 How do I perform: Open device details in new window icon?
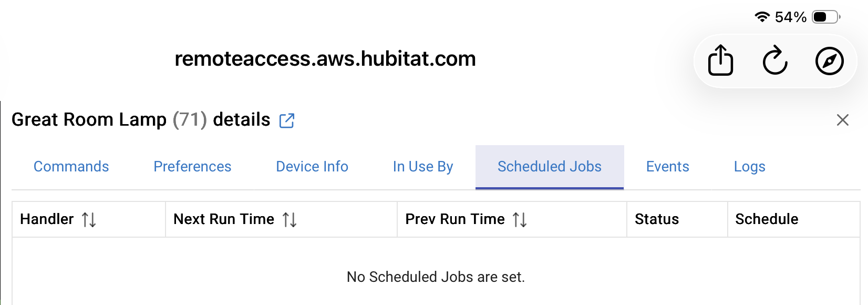click(287, 120)
